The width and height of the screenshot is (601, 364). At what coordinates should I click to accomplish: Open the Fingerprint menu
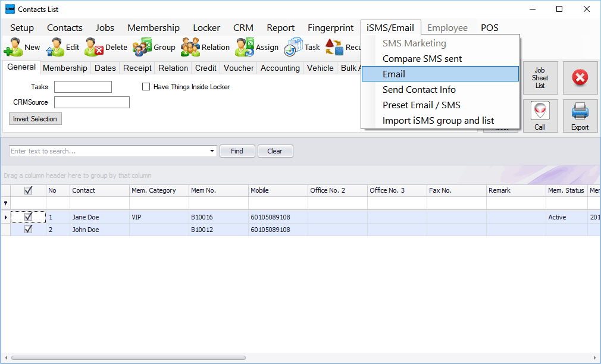click(x=330, y=27)
